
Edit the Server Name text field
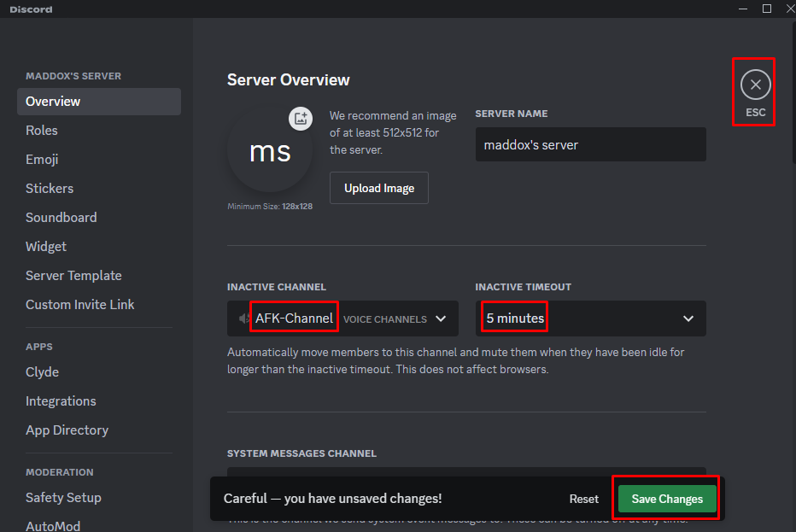click(589, 145)
